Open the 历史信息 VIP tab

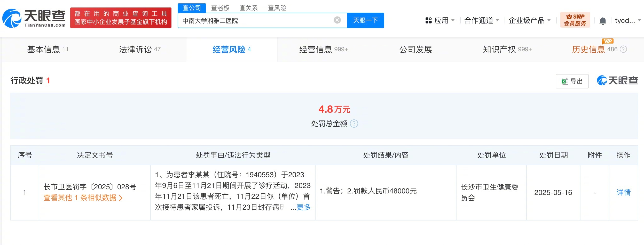pos(594,49)
